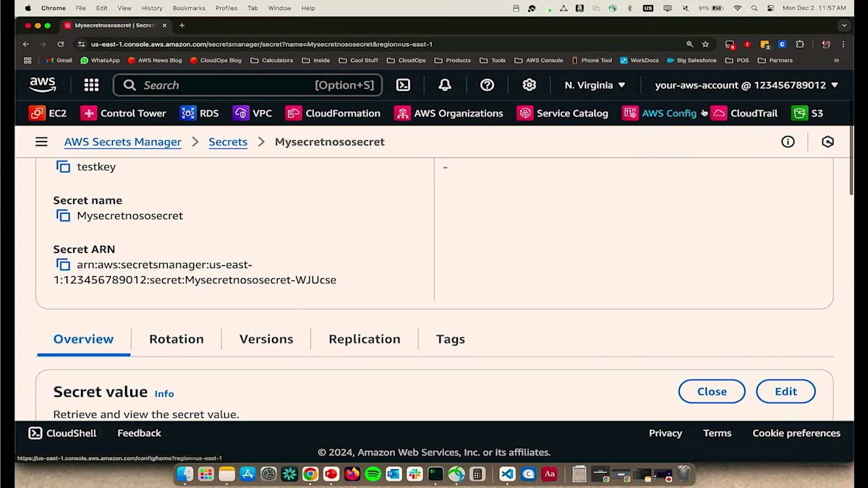Click the Close button for the secret value
868x488 pixels.
[x=712, y=391]
